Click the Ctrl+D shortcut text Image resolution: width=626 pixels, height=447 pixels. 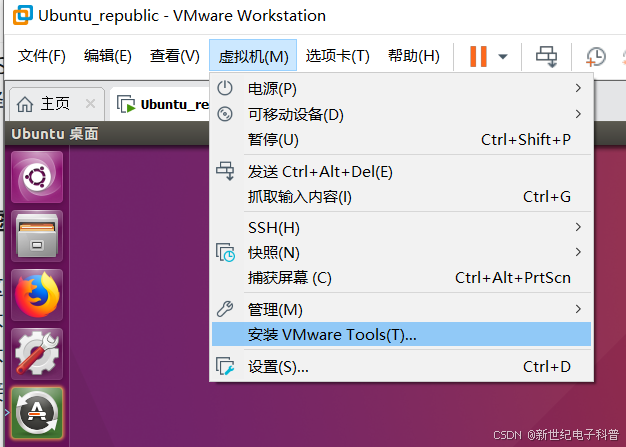(547, 366)
